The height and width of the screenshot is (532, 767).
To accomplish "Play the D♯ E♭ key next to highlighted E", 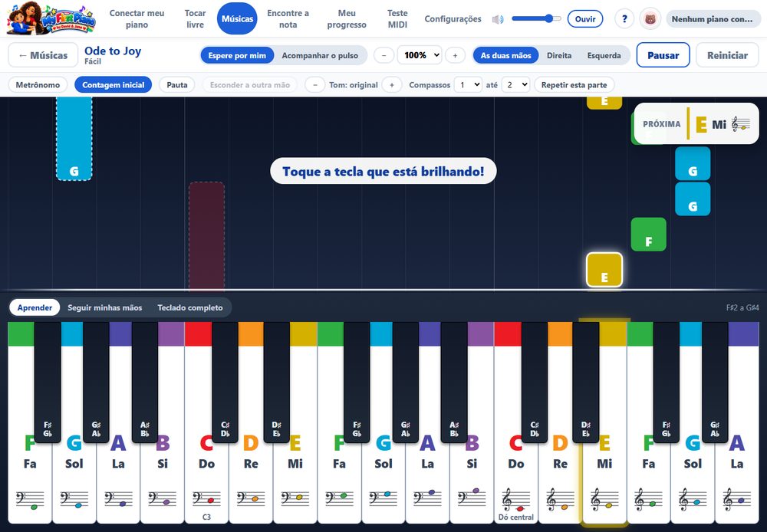I will [x=585, y=382].
